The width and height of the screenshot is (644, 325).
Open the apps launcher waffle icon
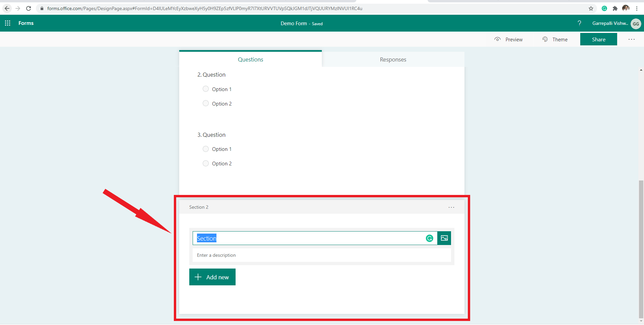click(x=7, y=23)
